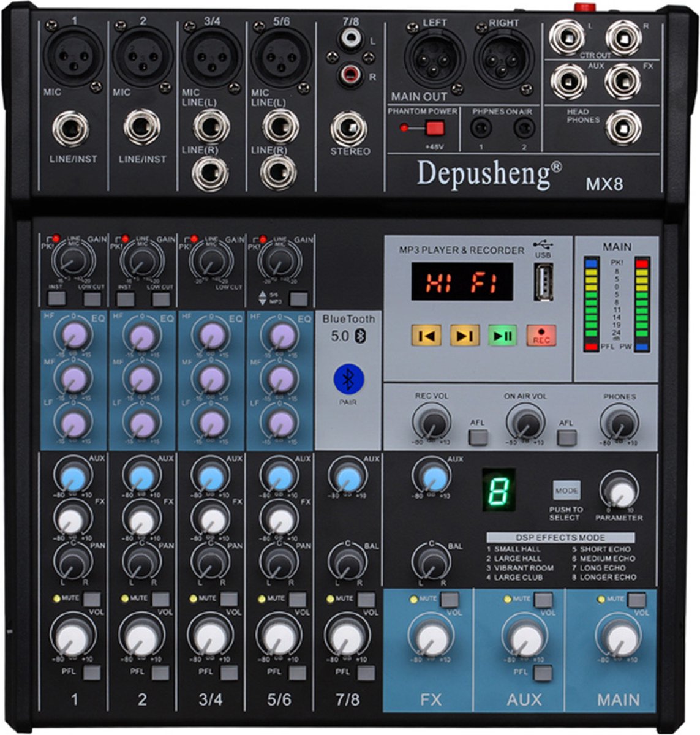Adjust the REC VOL knob
The image size is (700, 735).
point(432,423)
